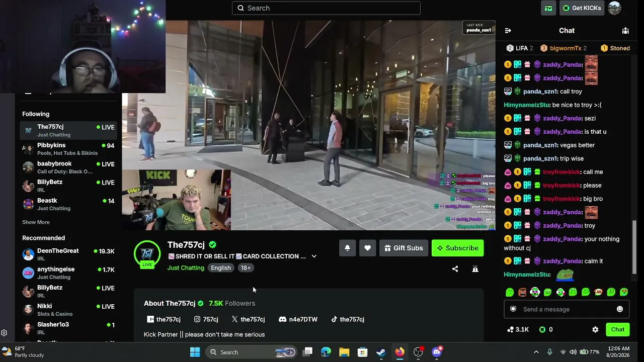The width and height of the screenshot is (644, 362).
Task: Open Nikki Slots & Casino channel
Action: pos(68,310)
